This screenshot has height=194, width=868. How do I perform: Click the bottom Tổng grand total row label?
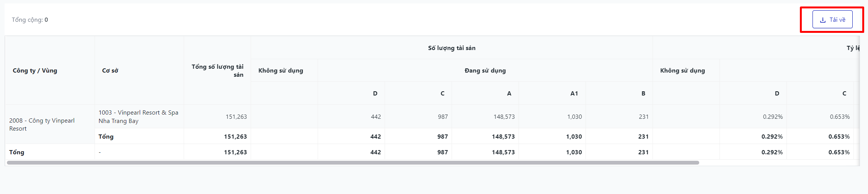pyautogui.click(x=17, y=152)
